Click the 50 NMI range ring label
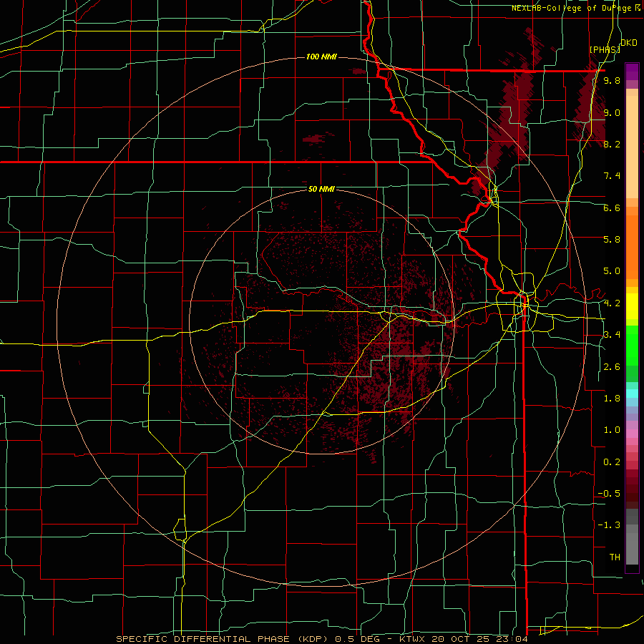 [321, 189]
